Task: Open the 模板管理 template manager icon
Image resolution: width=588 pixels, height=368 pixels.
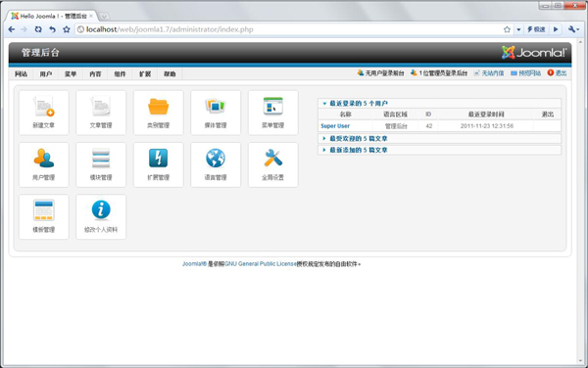Action: (x=43, y=216)
